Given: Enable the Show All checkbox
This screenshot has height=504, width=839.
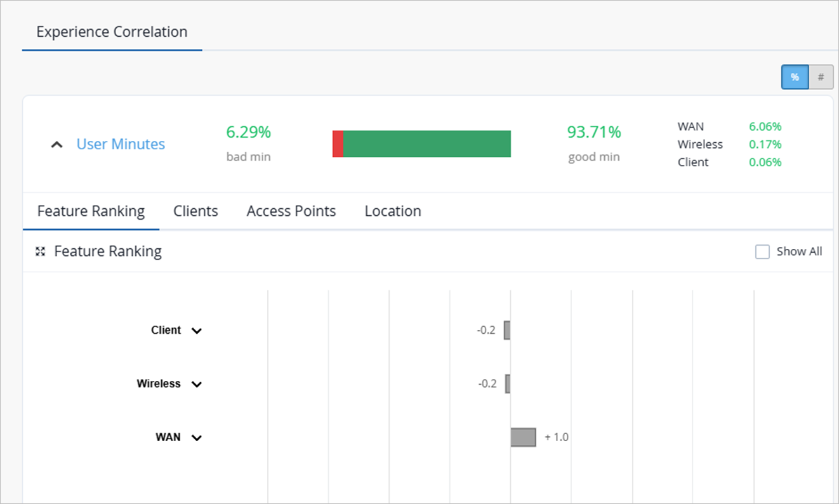Looking at the screenshot, I should click(x=762, y=252).
